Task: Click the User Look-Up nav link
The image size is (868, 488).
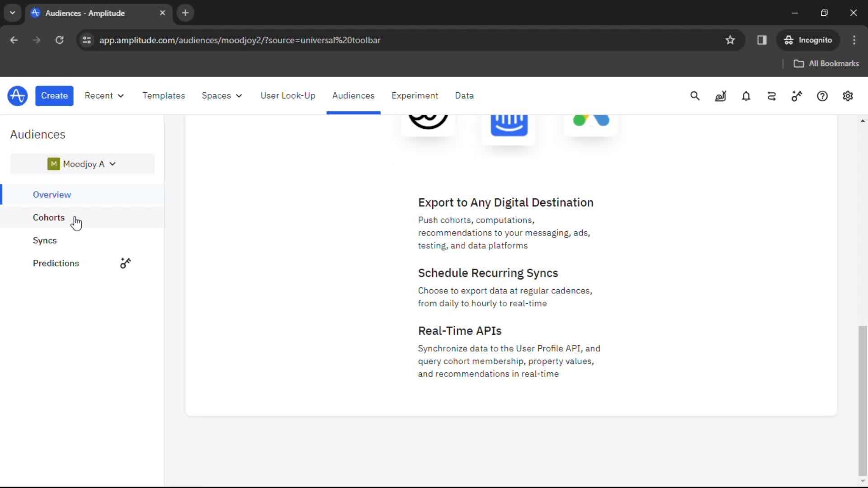Action: coord(288,95)
